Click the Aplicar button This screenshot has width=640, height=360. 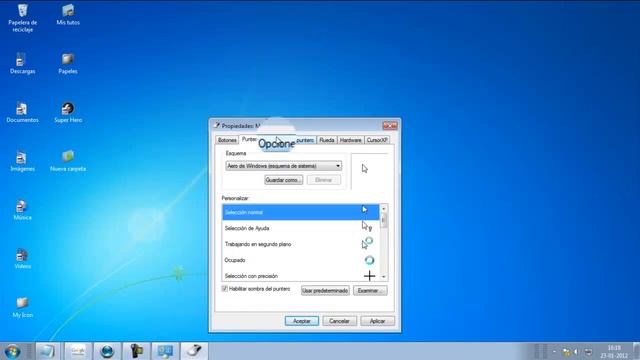pos(377,321)
